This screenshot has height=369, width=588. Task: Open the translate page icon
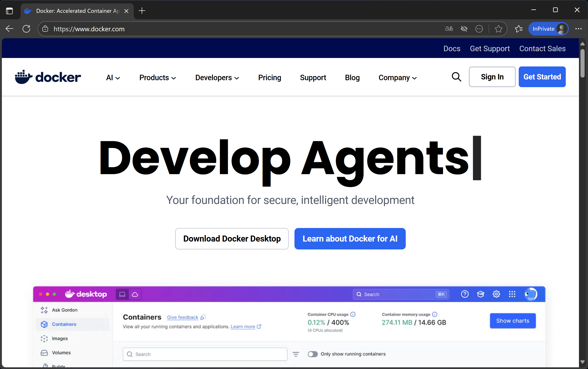449,29
